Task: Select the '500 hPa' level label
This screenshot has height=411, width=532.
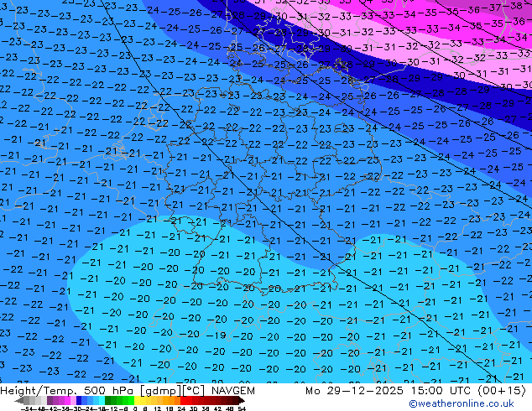Action: [x=110, y=391]
